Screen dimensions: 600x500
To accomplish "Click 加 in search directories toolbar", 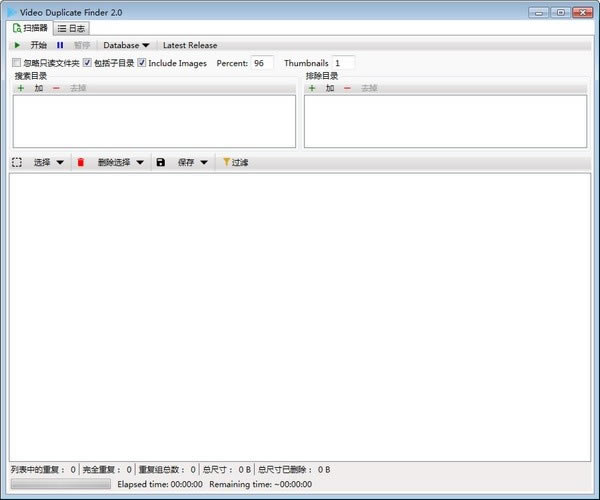I will 39,88.
